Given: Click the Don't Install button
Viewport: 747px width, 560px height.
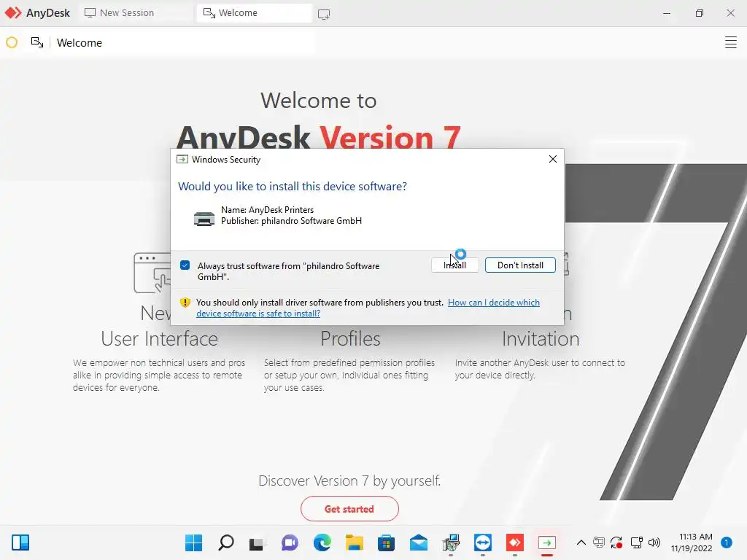Looking at the screenshot, I should click(520, 265).
